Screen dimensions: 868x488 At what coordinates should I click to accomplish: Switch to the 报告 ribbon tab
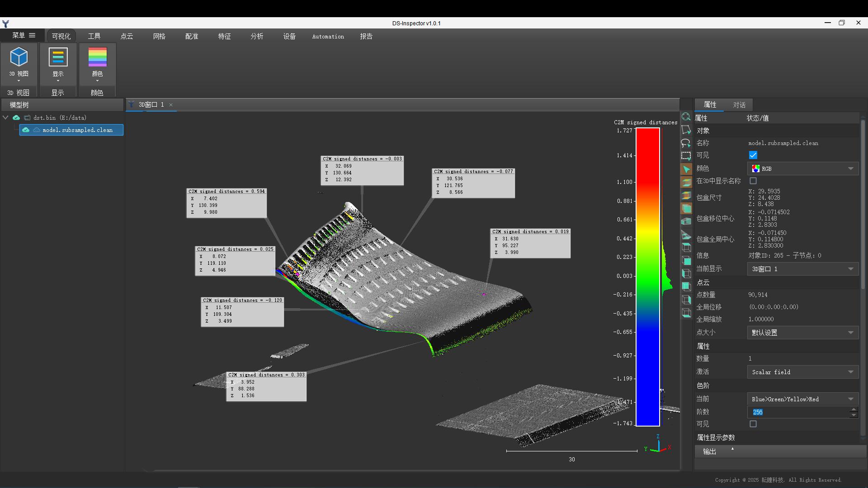pos(366,36)
